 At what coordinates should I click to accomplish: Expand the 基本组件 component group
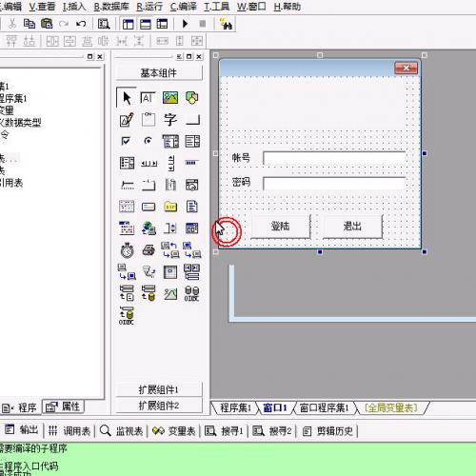[x=159, y=73]
